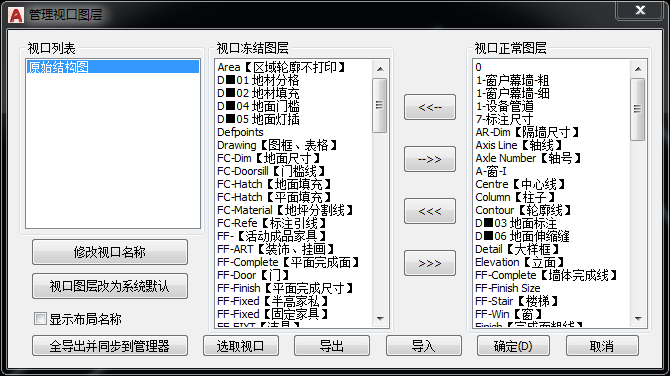Select Axis Line【轴线】 layer
The width and height of the screenshot is (670, 376).
coord(520,145)
